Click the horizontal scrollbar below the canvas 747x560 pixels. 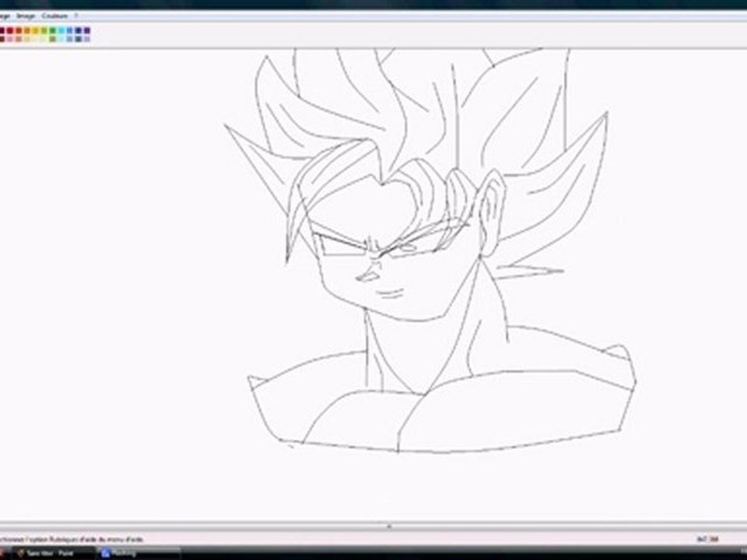pyautogui.click(x=373, y=527)
